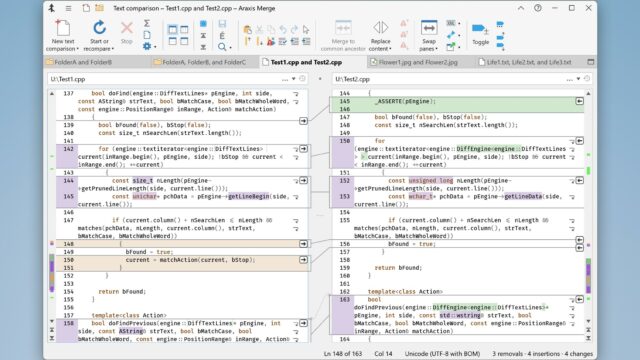The height and width of the screenshot is (360, 640).
Task: Toggle the blue square button above navigation arrows
Action: pos(203,24)
